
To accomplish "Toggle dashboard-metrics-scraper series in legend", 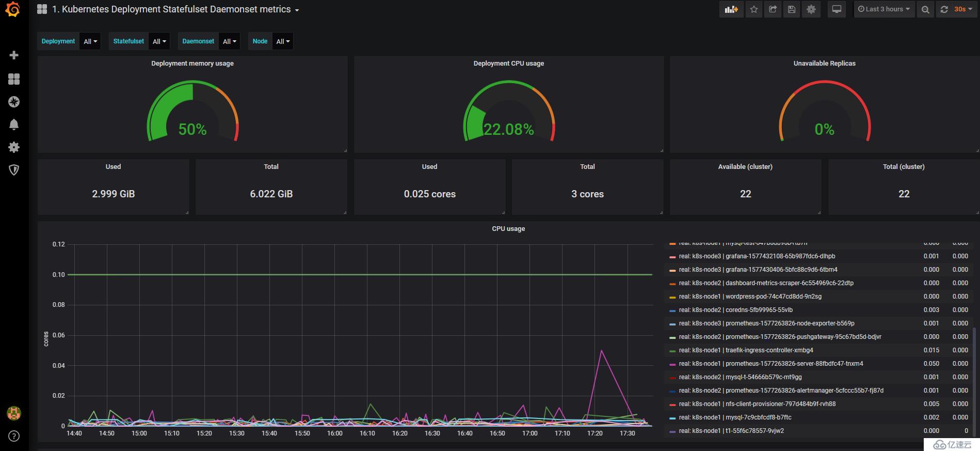I will click(x=766, y=283).
